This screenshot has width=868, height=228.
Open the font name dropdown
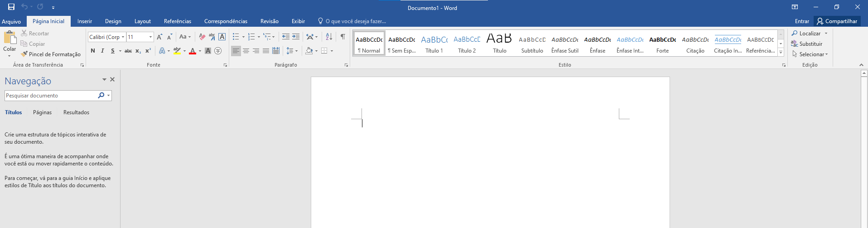pyautogui.click(x=123, y=37)
